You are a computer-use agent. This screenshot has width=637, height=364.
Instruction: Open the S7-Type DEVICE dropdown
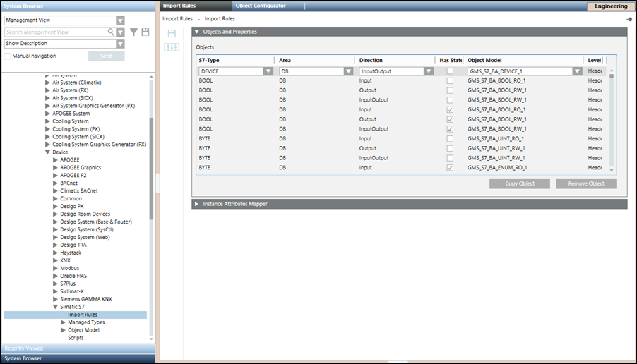coord(268,71)
